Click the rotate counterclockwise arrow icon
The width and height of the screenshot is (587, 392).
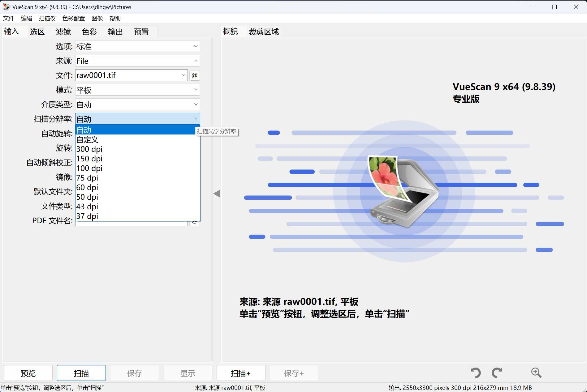tap(476, 373)
